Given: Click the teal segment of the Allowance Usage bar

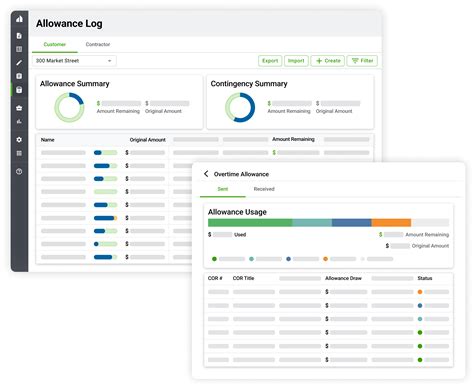Looking at the screenshot, I should (x=312, y=223).
